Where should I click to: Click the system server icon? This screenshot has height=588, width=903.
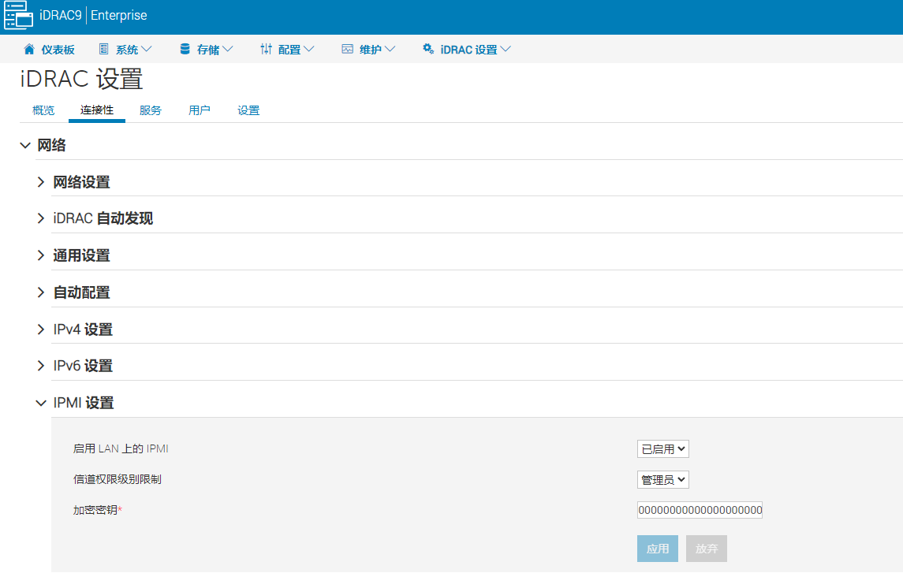pos(103,49)
